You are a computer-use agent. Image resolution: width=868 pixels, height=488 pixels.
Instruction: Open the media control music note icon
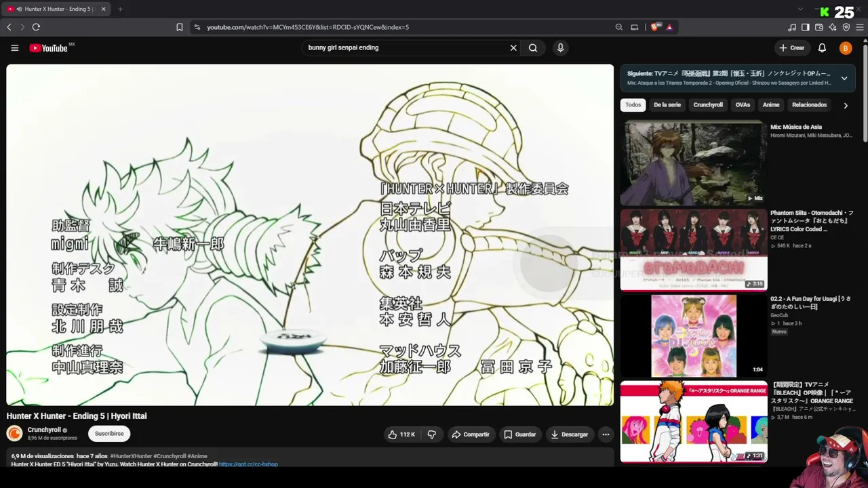point(792,27)
